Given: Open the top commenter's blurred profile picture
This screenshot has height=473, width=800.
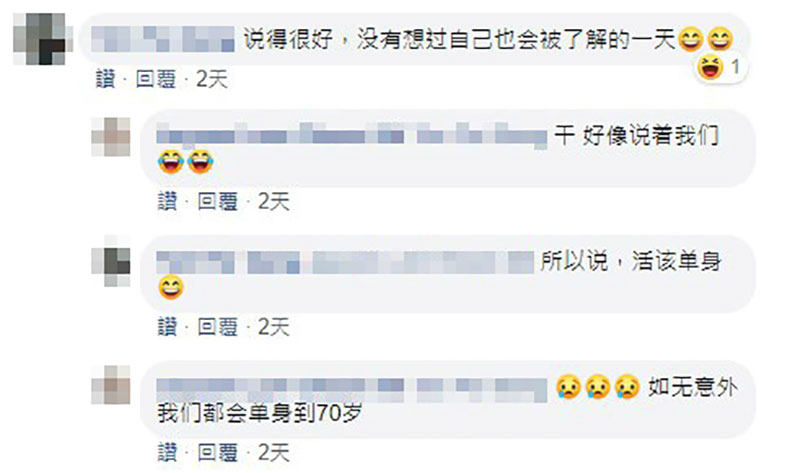Looking at the screenshot, I should tap(43, 39).
